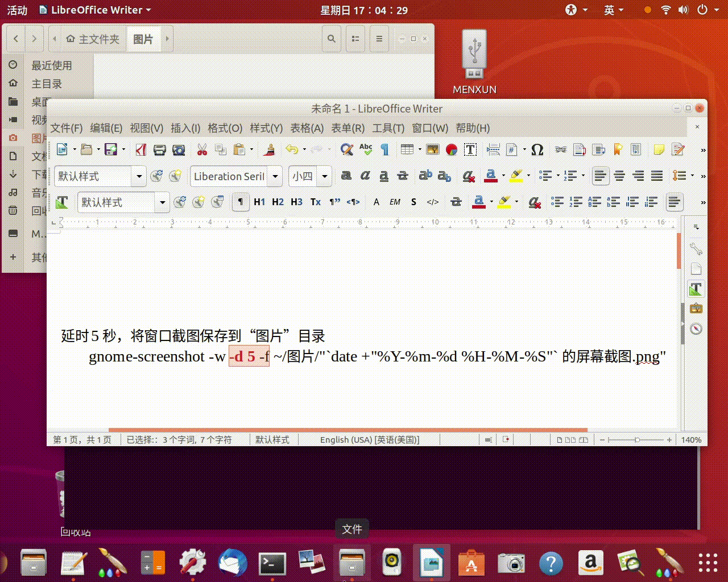
Task: Click English (USA) language in status bar
Action: point(370,440)
